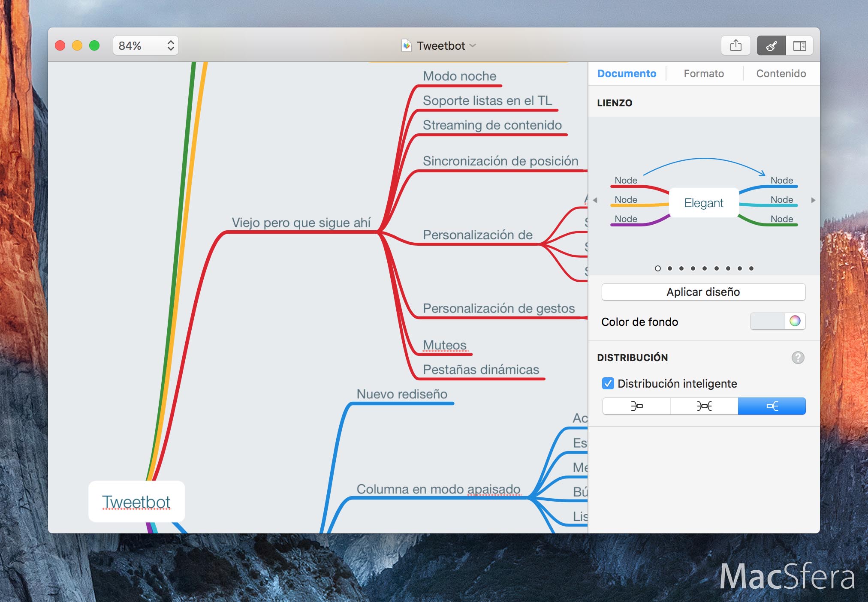
Task: Select the 'Personalización de' node
Action: [478, 235]
